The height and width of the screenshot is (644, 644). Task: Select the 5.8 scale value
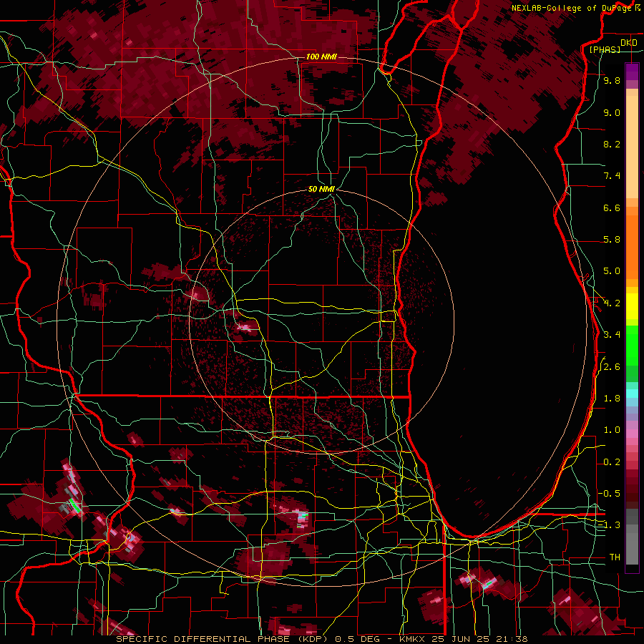(612, 240)
